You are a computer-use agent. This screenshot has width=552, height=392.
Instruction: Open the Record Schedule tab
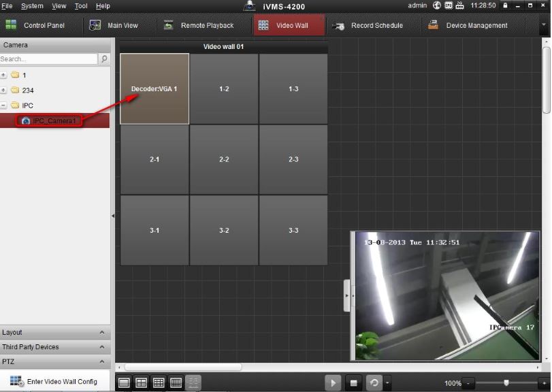click(368, 25)
